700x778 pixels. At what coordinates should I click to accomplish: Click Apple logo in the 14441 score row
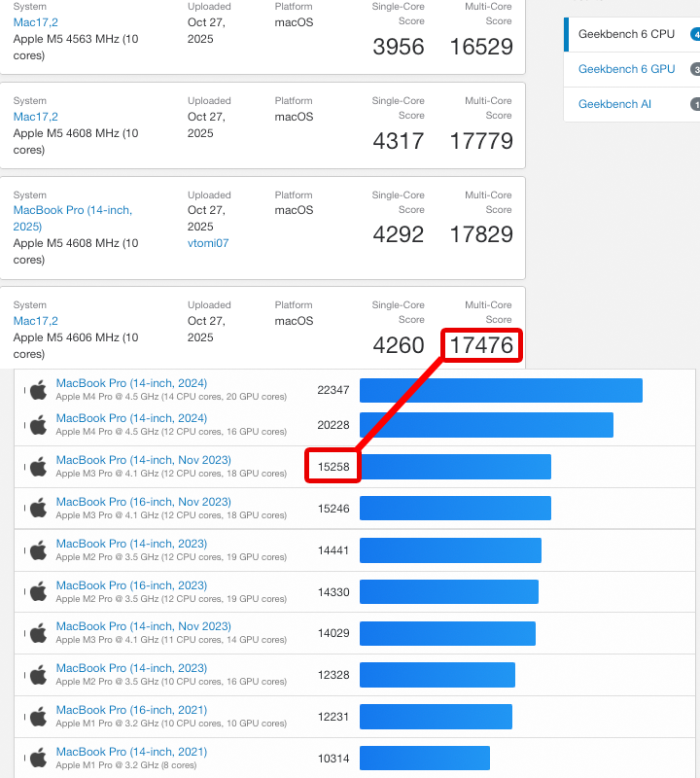(x=38, y=550)
